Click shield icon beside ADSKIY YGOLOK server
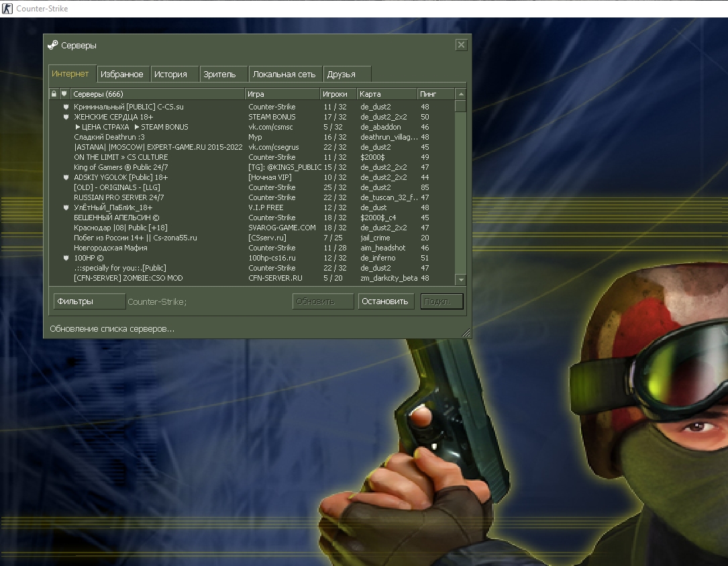The image size is (728, 566). coord(66,177)
